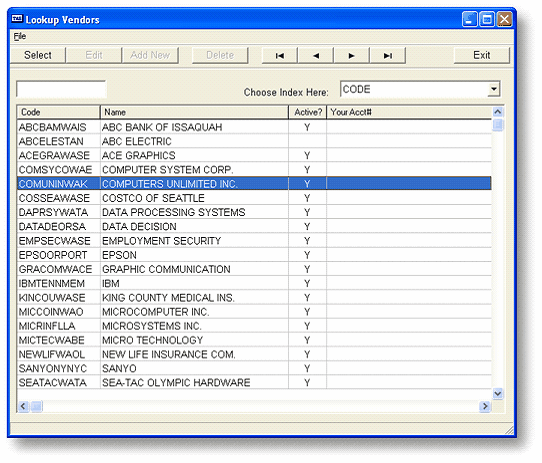Click the EPSOORPORT code cell
542x463 pixels.
pos(59,255)
